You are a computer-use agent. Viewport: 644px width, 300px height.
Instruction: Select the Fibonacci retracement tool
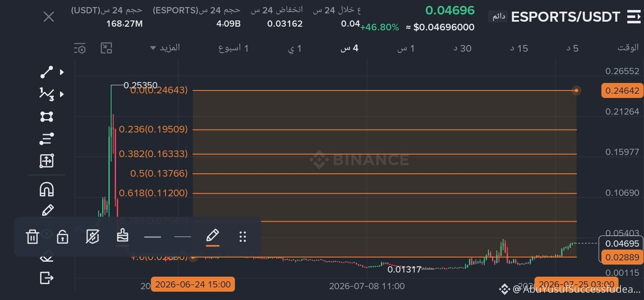pyautogui.click(x=46, y=139)
